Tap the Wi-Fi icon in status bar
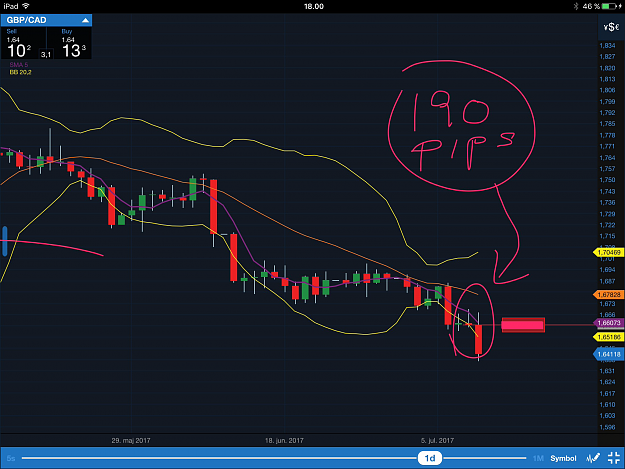This screenshot has width=625, height=469. (x=26, y=6)
